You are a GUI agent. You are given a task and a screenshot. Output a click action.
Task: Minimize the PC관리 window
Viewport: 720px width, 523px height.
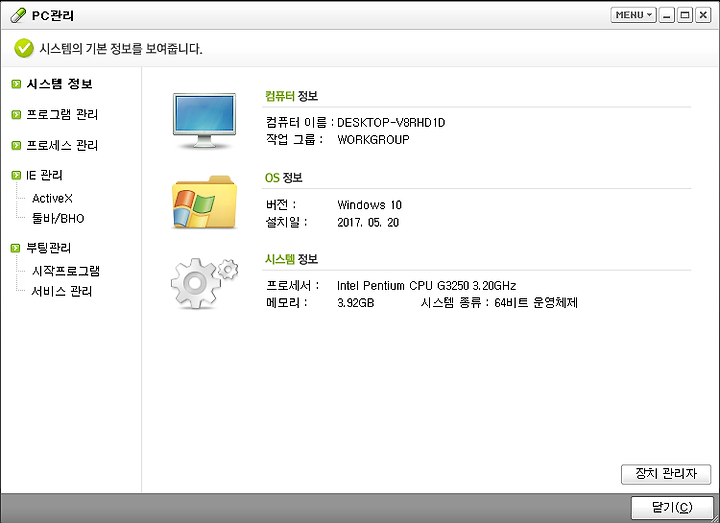pos(667,15)
